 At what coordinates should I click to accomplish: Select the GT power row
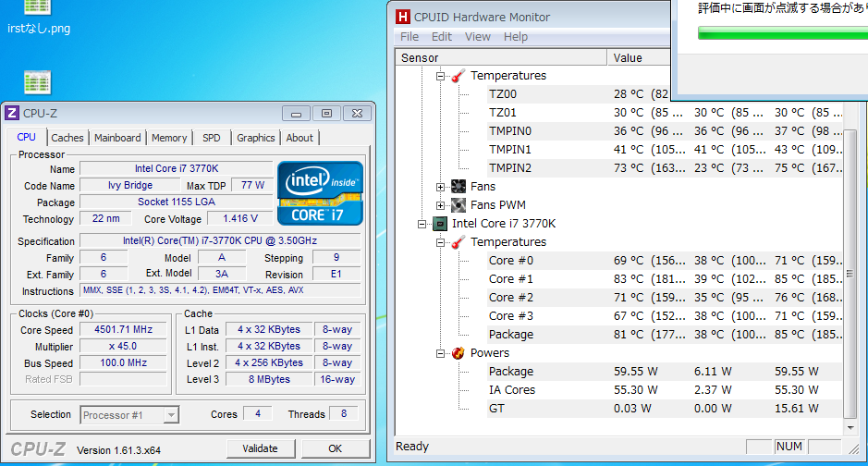click(665, 409)
